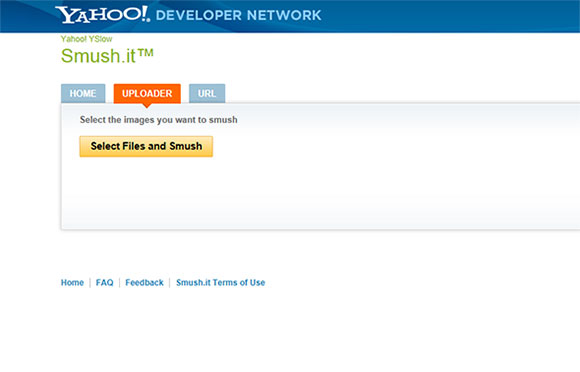
Task: Select the orange UPLOADER tab
Action: pyautogui.click(x=147, y=93)
